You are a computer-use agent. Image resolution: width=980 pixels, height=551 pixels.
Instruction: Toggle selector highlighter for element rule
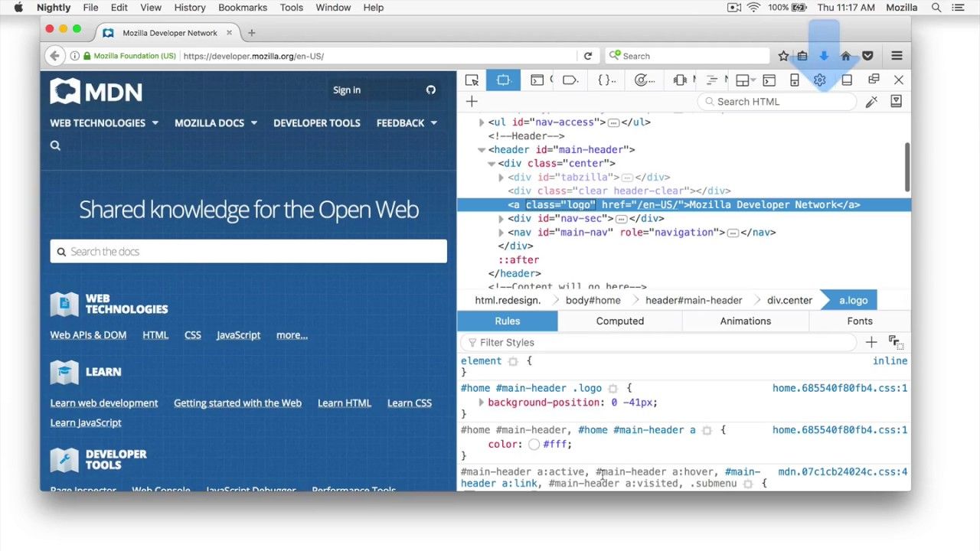click(x=513, y=361)
